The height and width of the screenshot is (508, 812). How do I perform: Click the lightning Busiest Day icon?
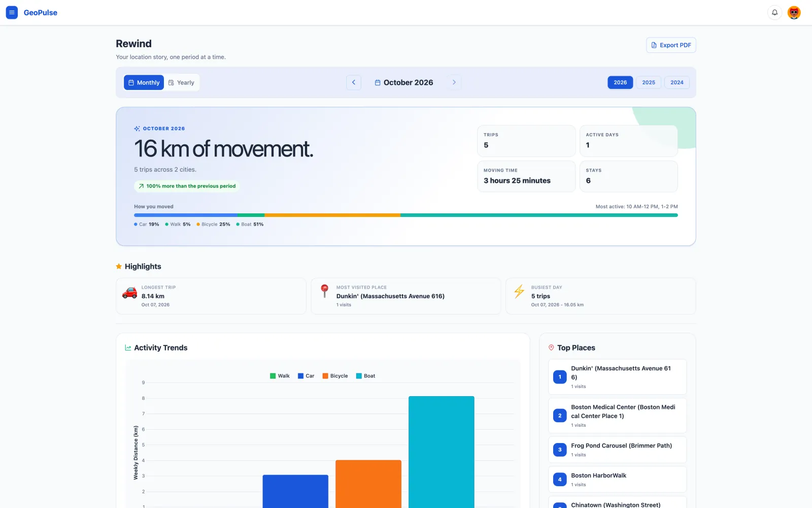[x=519, y=291]
